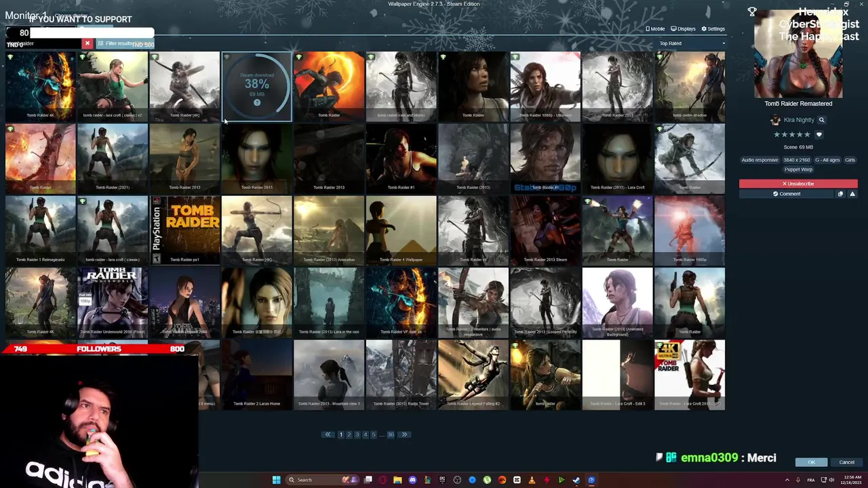Show hidden system tray icons
The image size is (868, 488).
pos(787,480)
